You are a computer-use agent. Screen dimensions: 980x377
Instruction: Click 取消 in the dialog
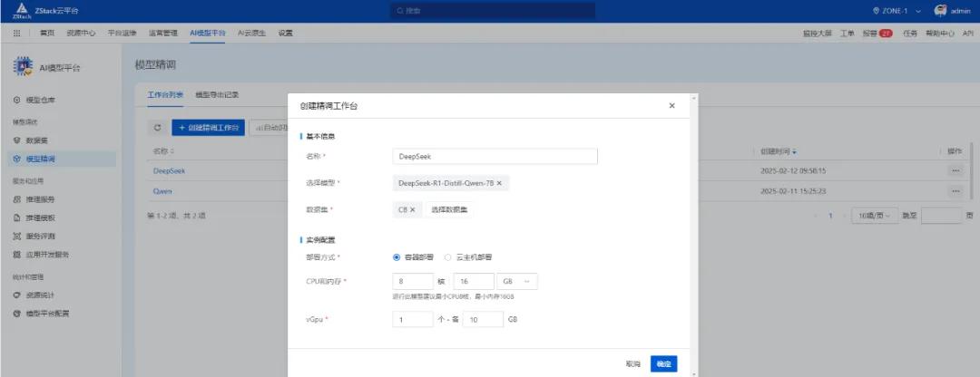point(633,364)
